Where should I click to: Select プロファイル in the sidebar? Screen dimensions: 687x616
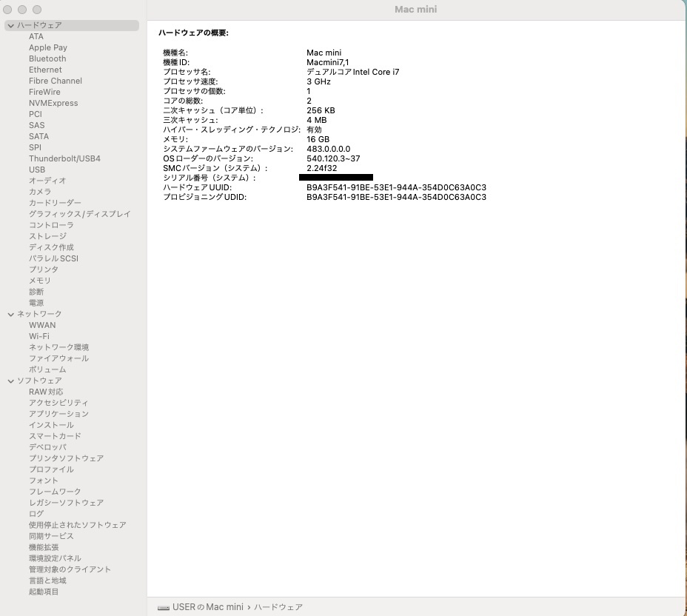coord(51,469)
